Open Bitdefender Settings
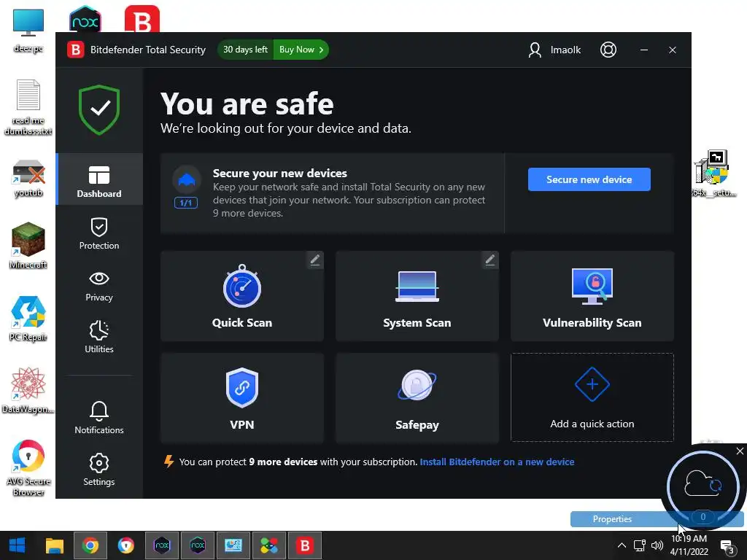This screenshot has width=747, height=560. [x=99, y=470]
